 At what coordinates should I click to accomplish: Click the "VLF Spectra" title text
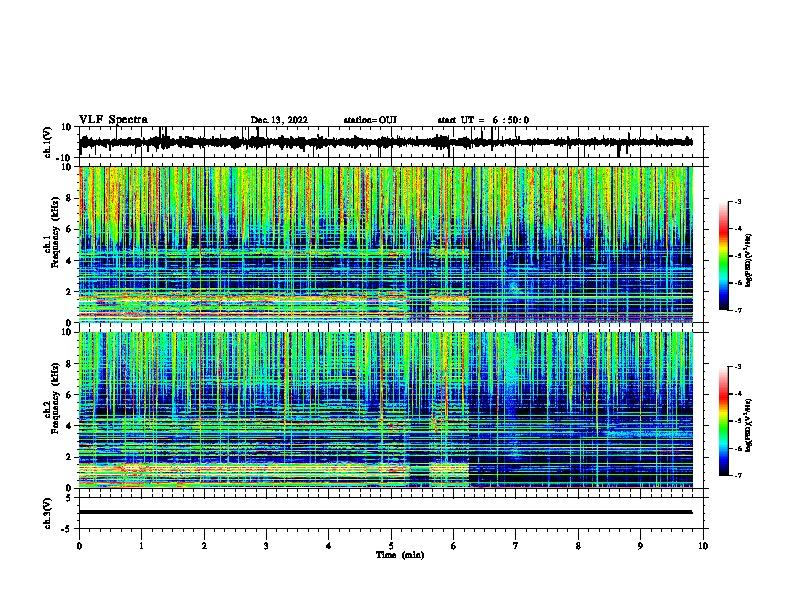[113, 120]
